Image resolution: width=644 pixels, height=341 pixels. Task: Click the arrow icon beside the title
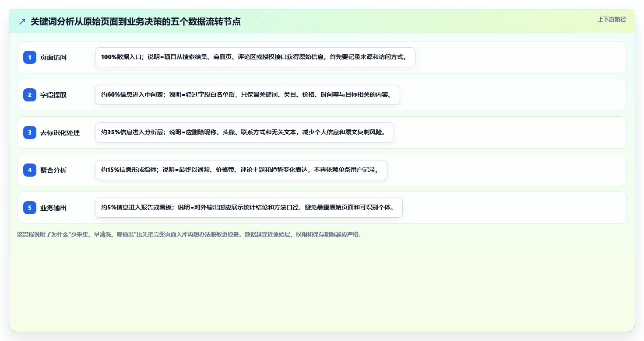coord(22,21)
